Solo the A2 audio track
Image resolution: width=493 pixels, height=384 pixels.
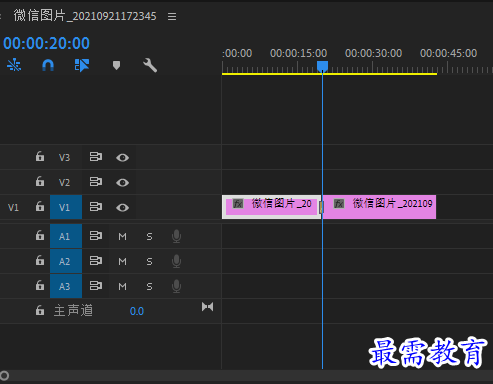click(149, 262)
